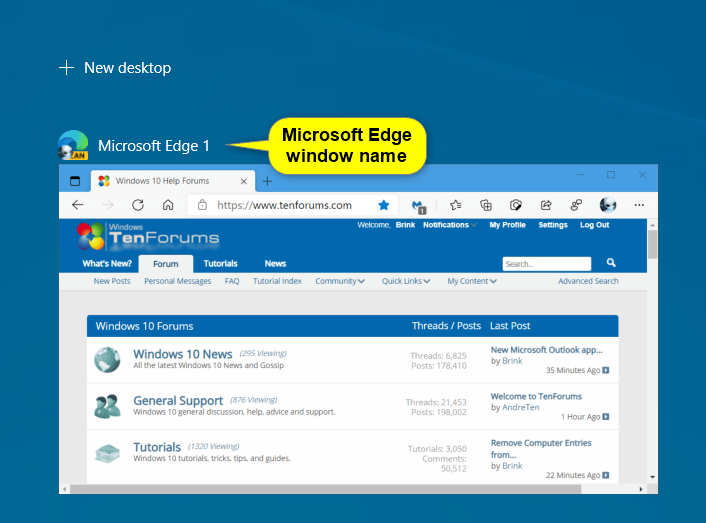
Task: Open the tab actions menu icon
Action: tap(75, 181)
